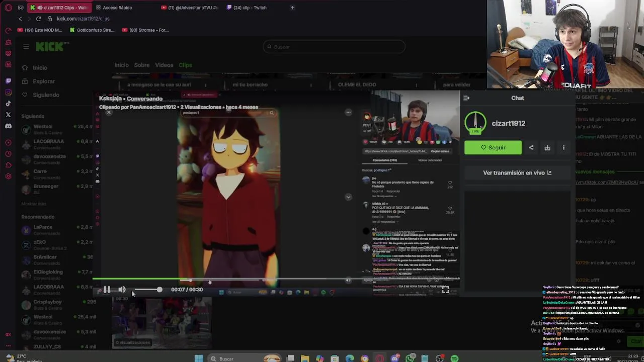Toggle fullscreen for the clip player
The height and width of the screenshot is (362, 644).
pyautogui.click(x=445, y=290)
